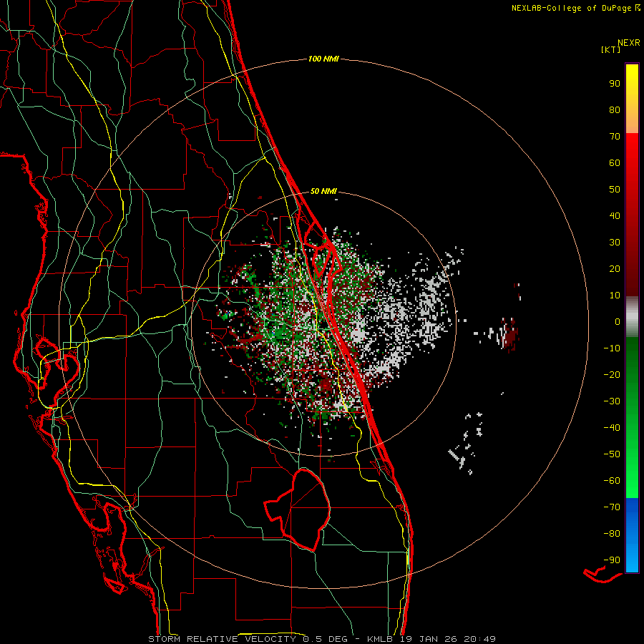
Task: Select the positive 90 scale value
Action: tap(615, 84)
